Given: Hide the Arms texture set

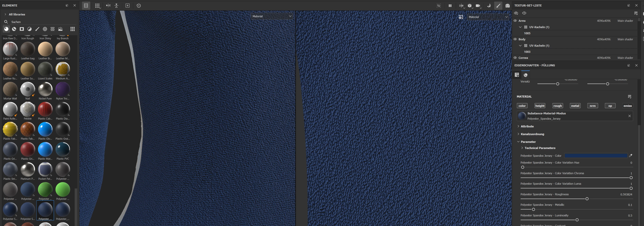Looking at the screenshot, I should (515, 21).
